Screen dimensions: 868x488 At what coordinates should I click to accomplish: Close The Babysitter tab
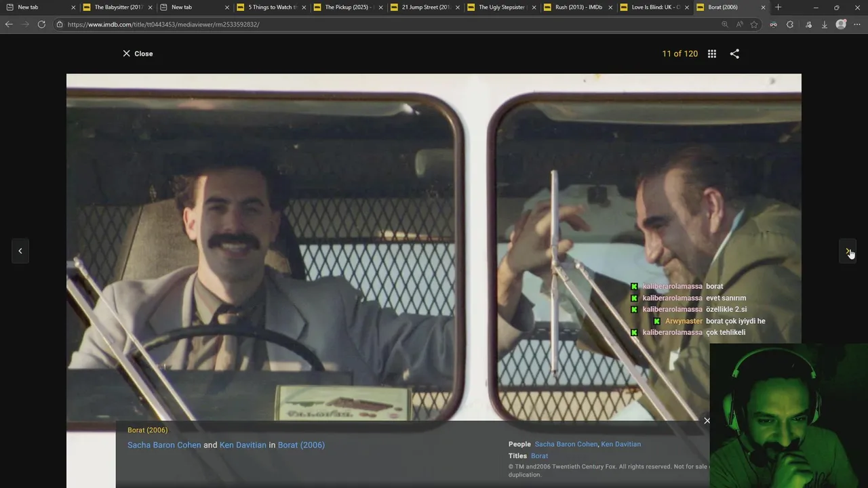150,7
